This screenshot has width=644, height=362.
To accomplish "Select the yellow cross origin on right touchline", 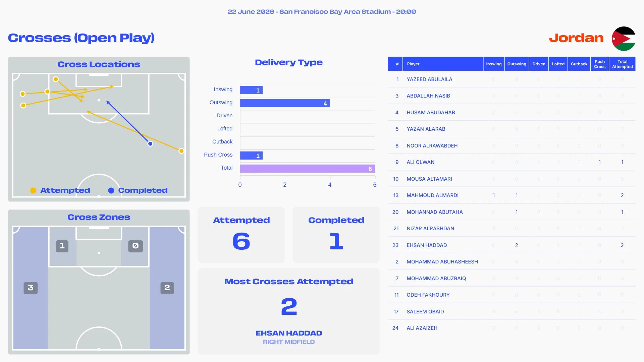I will [x=181, y=151].
